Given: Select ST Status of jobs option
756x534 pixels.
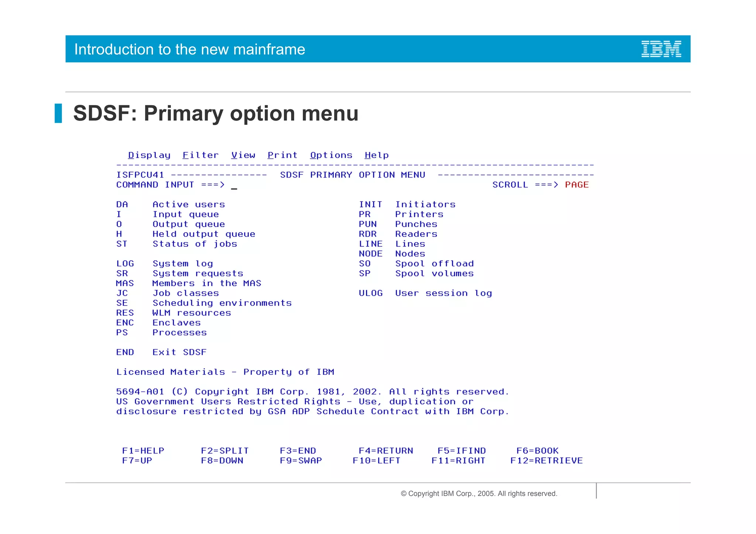Looking at the screenshot, I should coord(122,244).
